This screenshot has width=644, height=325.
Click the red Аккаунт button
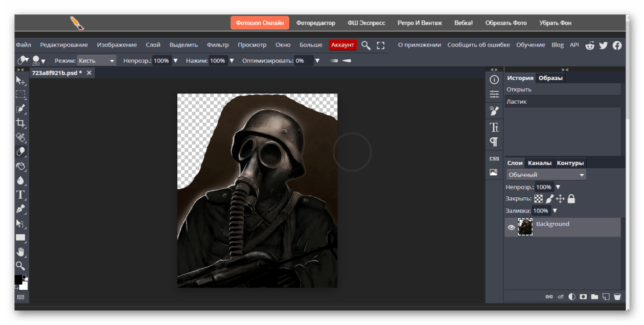click(x=342, y=45)
